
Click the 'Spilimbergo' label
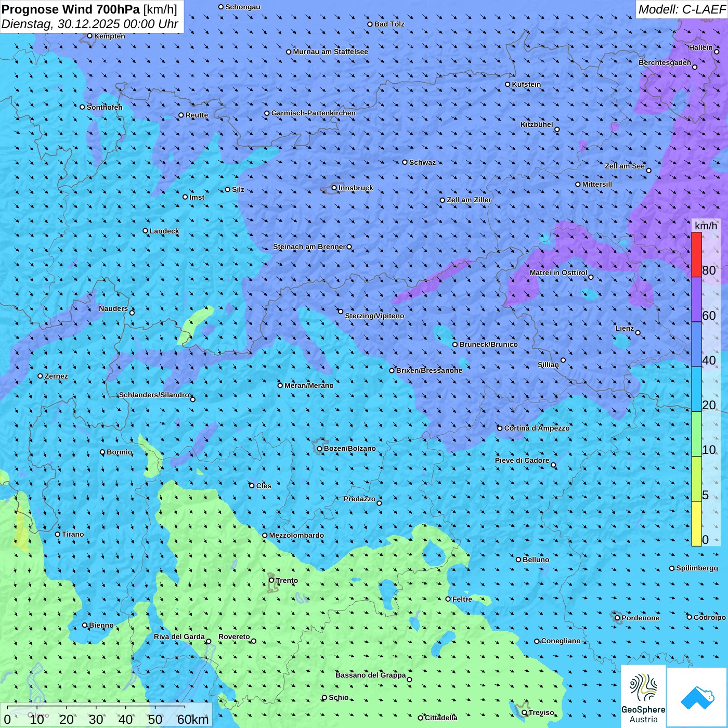coord(697,568)
